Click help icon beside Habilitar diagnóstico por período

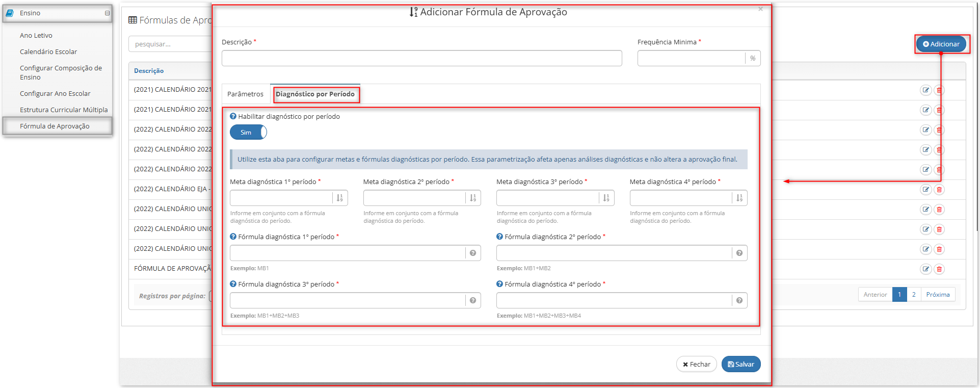233,116
